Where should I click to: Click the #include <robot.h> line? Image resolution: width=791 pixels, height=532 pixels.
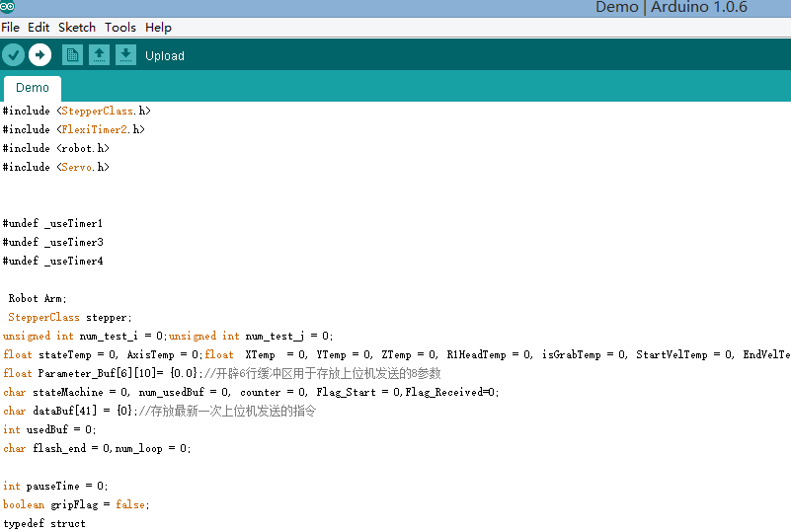click(56, 148)
